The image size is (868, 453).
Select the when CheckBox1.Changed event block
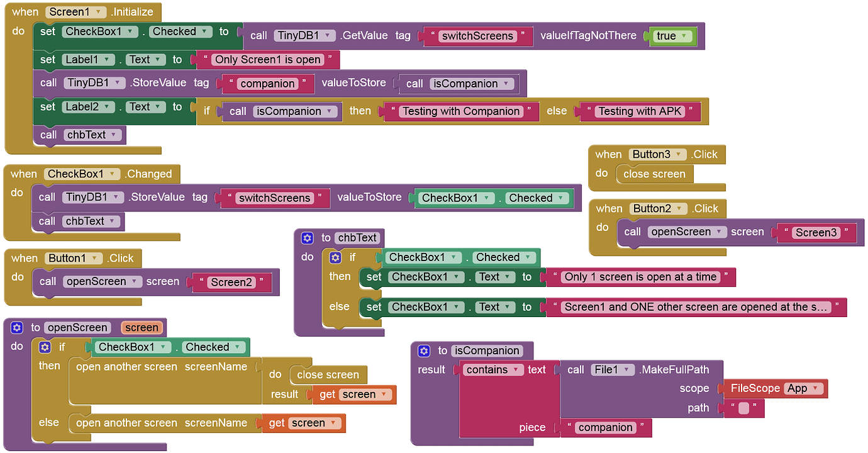click(x=91, y=174)
